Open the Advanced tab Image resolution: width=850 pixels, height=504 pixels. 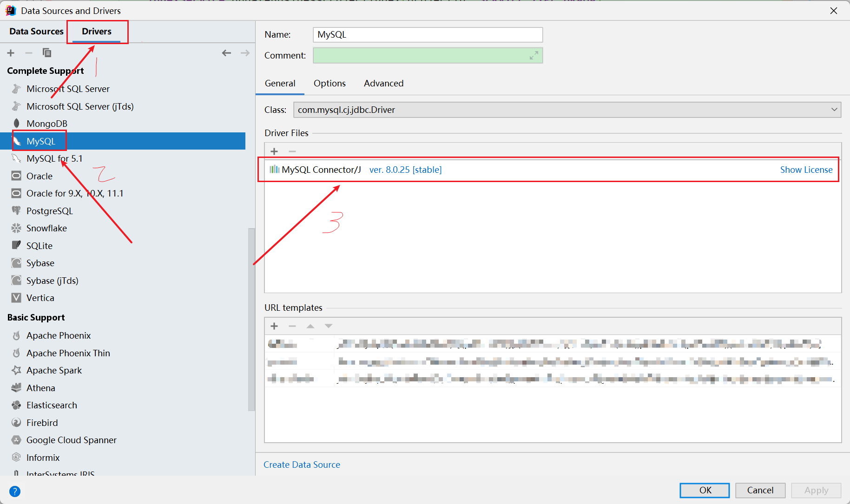pos(383,83)
